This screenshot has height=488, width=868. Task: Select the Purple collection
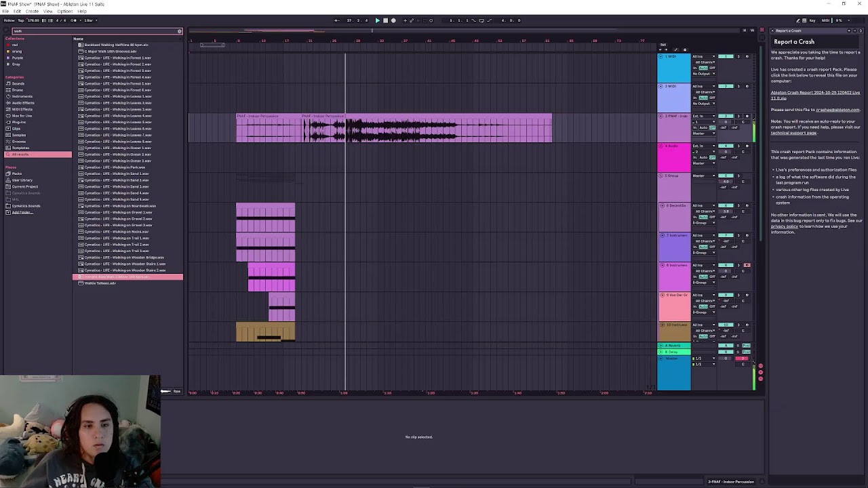coord(17,58)
